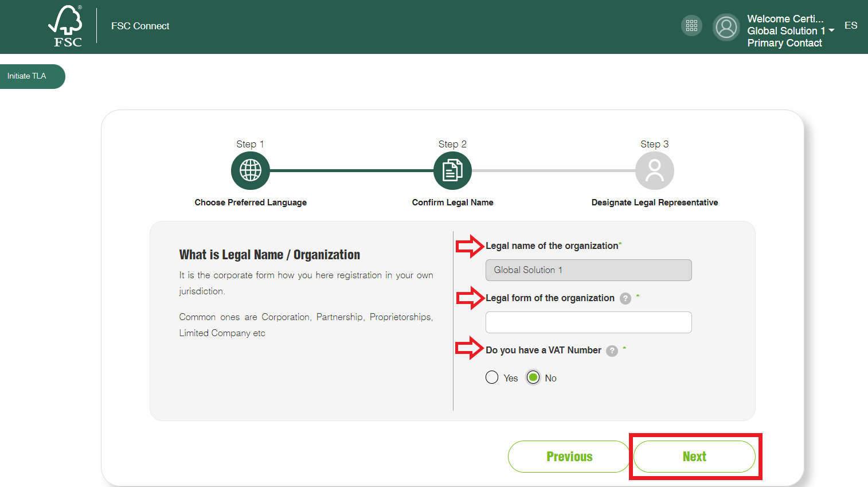Click the Designate Legal Representative step label
Image resolution: width=868 pixels, height=487 pixels.
[654, 202]
